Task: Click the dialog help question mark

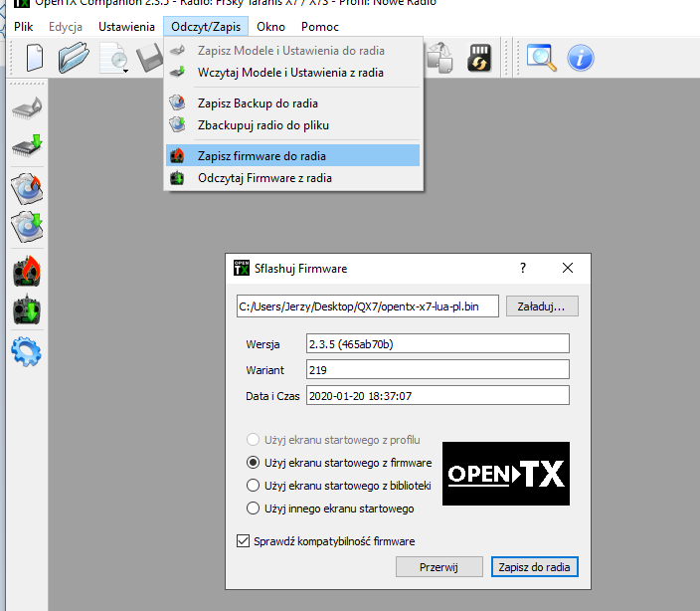Action: [523, 268]
